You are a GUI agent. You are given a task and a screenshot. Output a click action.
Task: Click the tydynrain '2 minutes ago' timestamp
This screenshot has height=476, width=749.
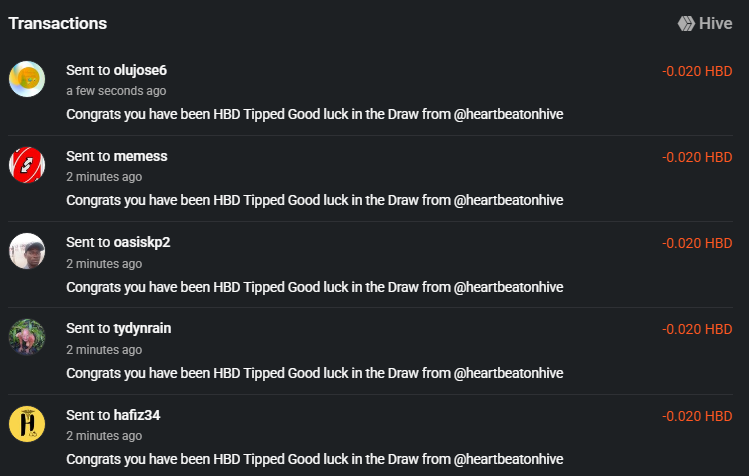(x=104, y=350)
